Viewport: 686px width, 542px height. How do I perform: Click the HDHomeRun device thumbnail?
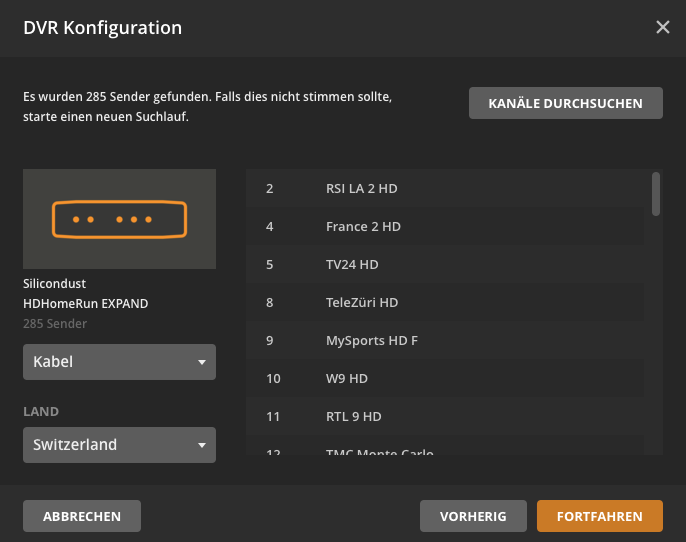(x=119, y=219)
